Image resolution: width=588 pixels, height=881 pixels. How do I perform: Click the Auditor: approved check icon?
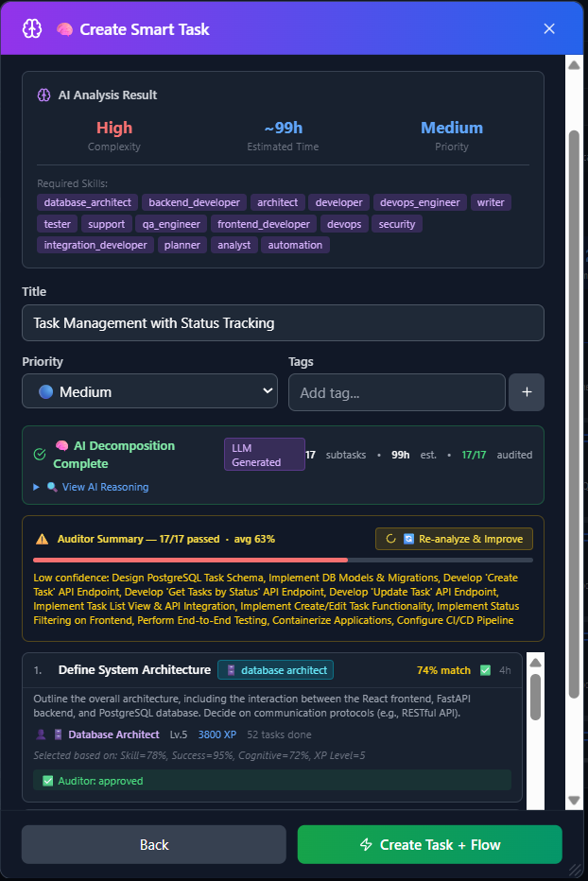pyautogui.click(x=48, y=781)
